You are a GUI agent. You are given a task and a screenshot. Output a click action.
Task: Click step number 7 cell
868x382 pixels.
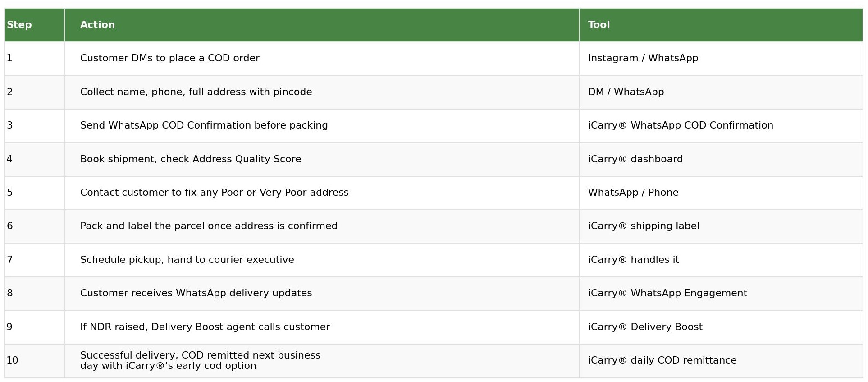(x=34, y=260)
